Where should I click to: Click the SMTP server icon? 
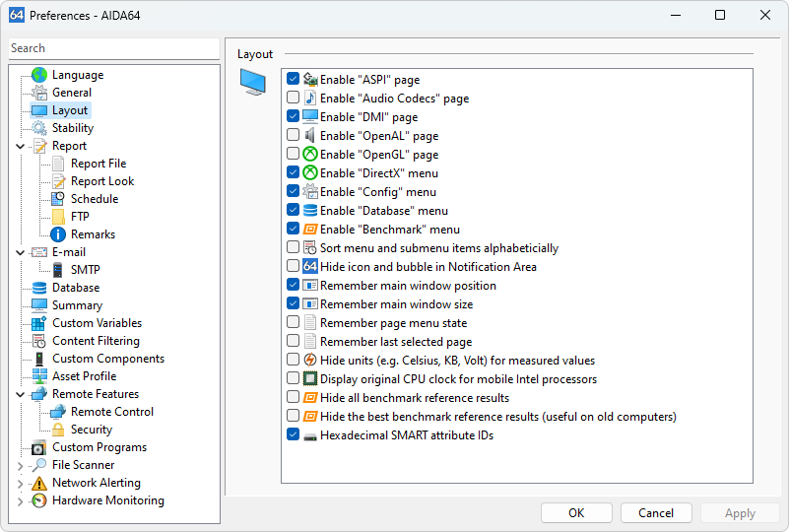[x=58, y=270]
